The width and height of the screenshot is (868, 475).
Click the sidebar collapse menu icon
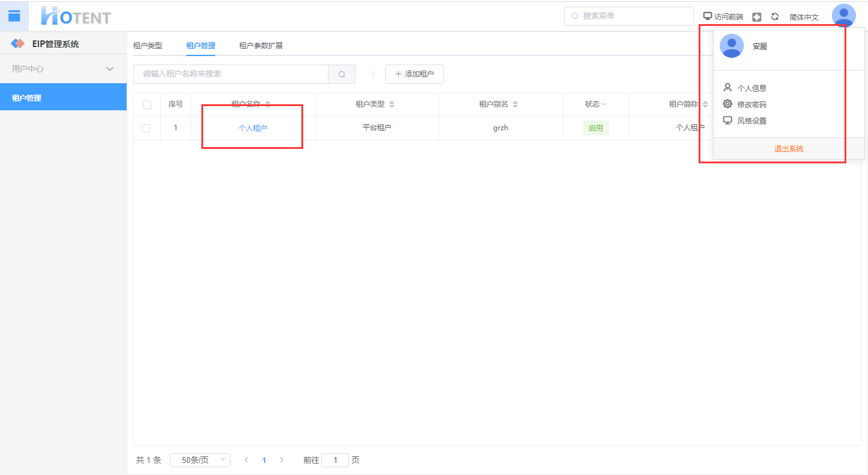[x=14, y=16]
